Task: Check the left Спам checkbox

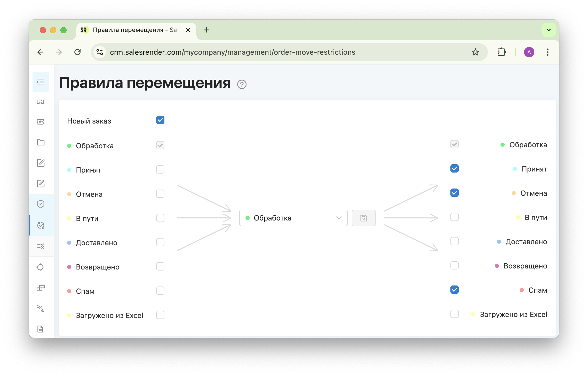Action: [x=160, y=291]
